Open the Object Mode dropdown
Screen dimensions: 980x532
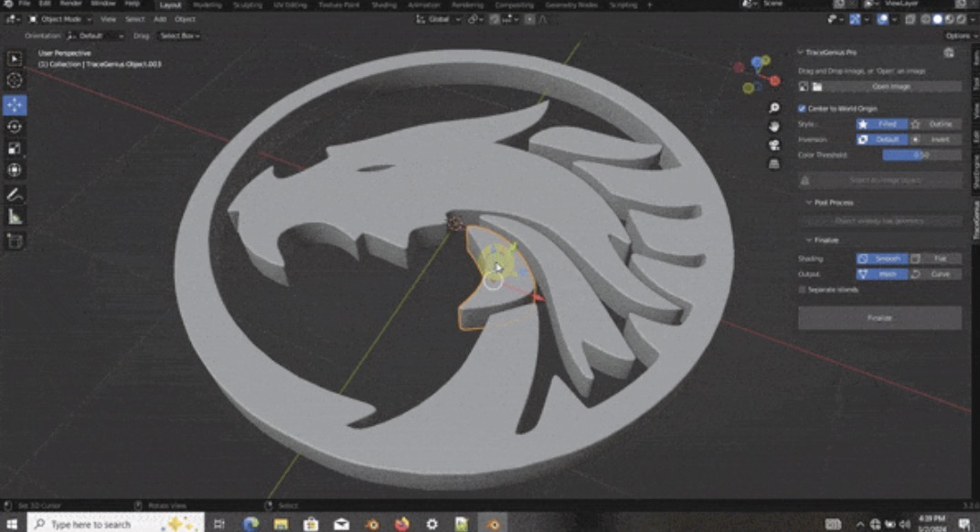point(60,19)
